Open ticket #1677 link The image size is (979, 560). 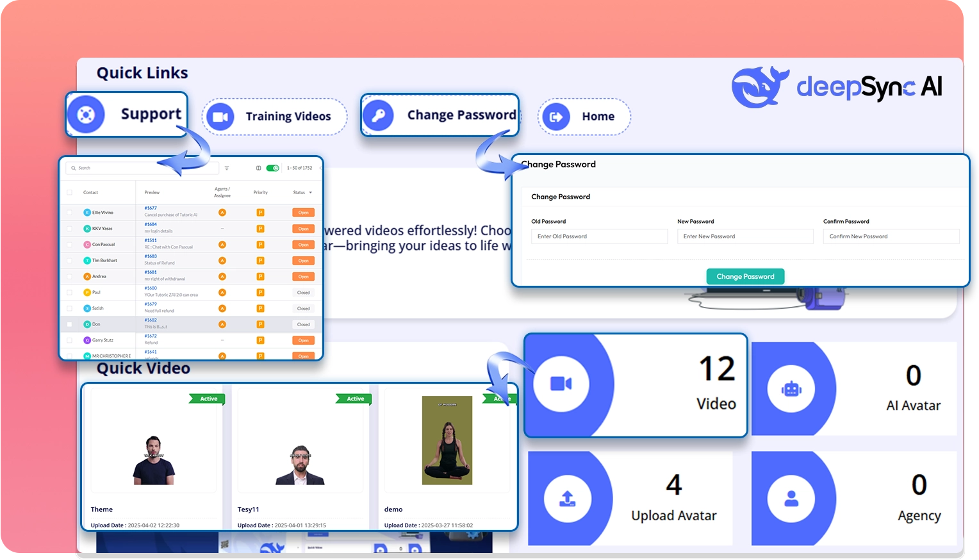(151, 208)
